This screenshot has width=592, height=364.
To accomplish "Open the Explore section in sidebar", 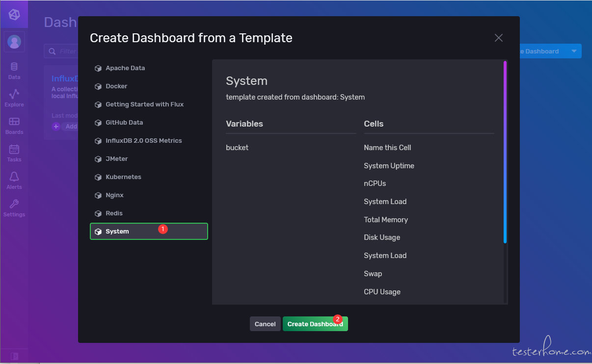I will pos(14,98).
